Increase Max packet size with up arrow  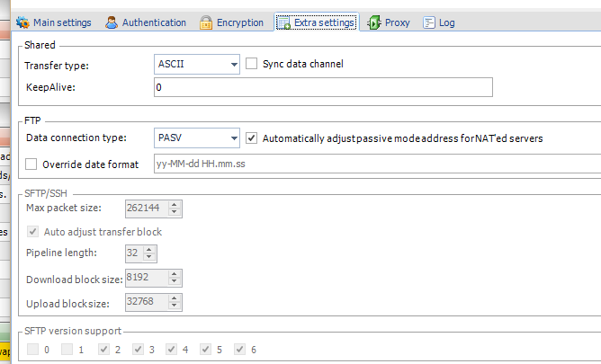click(x=175, y=205)
